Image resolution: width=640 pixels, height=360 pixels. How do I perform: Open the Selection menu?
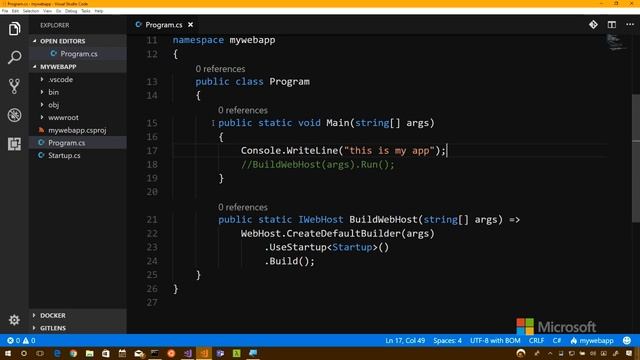[x=31, y=11]
